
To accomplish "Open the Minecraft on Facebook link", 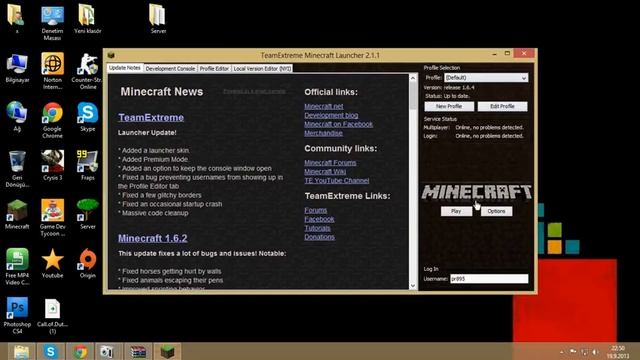I will [x=338, y=124].
